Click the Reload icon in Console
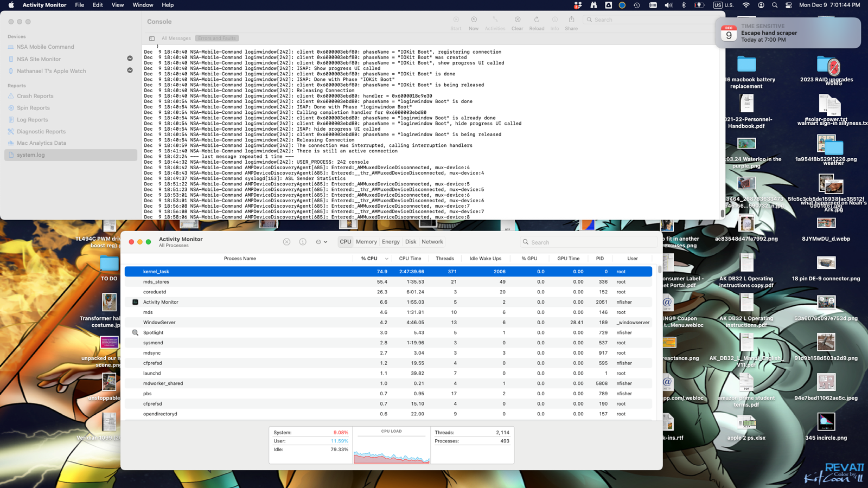 coord(537,20)
